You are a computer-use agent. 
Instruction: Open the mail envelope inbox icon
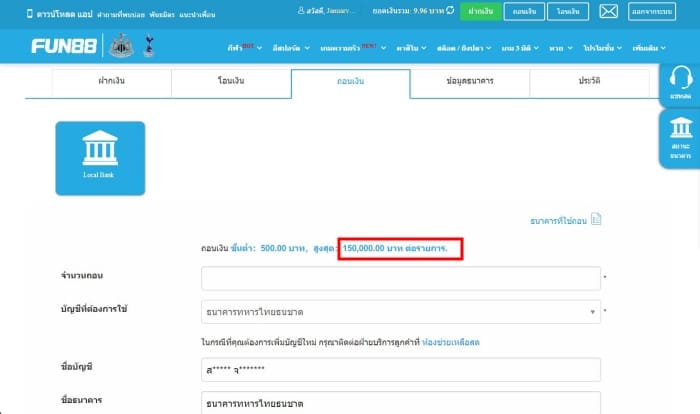(608, 11)
